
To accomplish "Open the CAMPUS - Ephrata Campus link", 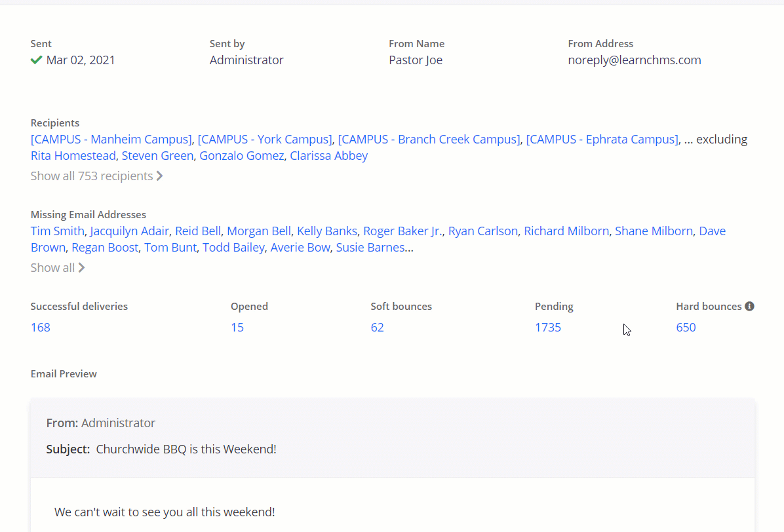I will coord(602,140).
